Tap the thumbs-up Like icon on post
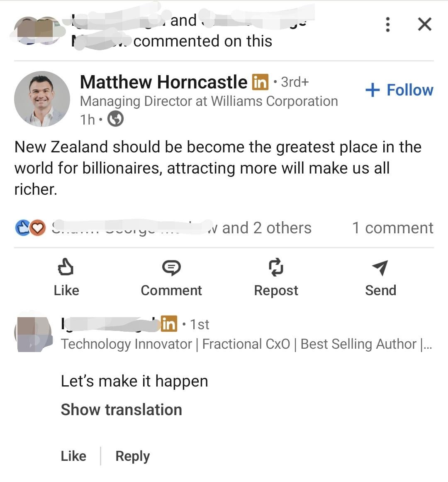This screenshot has width=448, height=482. pyautogui.click(x=66, y=267)
